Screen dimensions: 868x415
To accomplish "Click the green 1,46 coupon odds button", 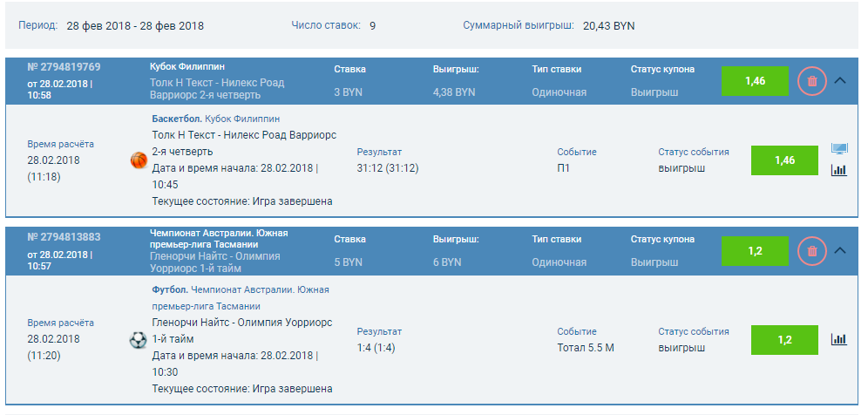I will (755, 81).
